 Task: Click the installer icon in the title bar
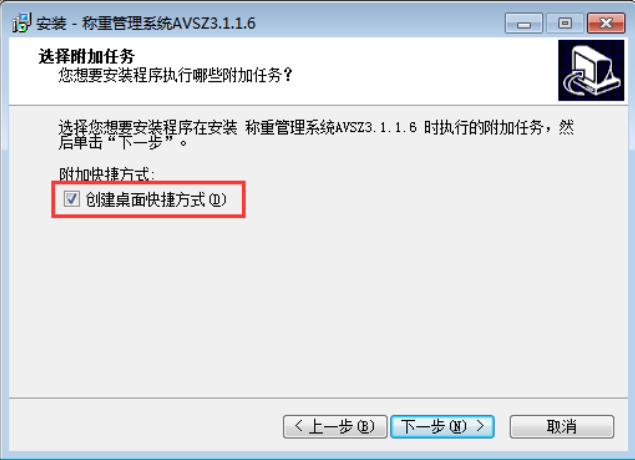click(21, 23)
